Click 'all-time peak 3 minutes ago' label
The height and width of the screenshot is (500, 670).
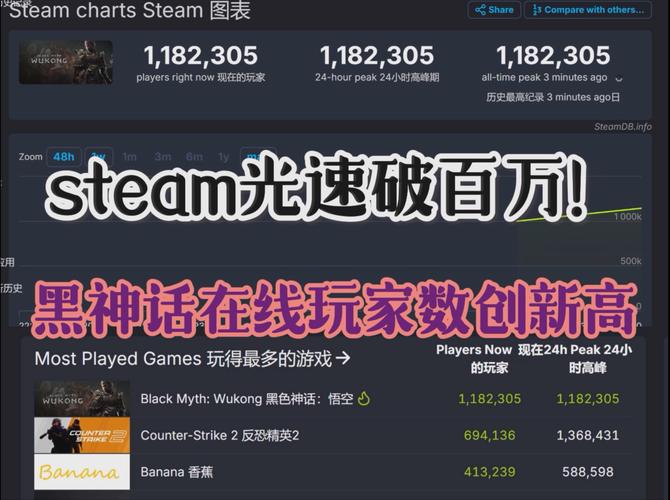click(544, 77)
